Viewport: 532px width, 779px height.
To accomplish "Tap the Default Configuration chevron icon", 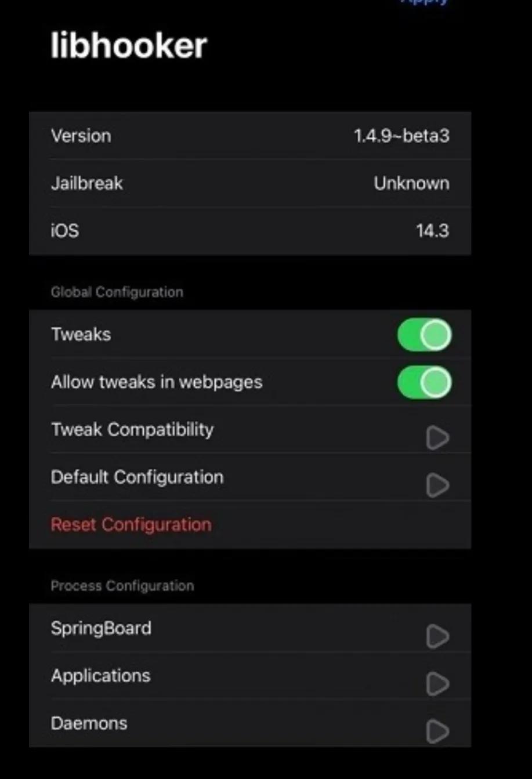I will pos(437,486).
